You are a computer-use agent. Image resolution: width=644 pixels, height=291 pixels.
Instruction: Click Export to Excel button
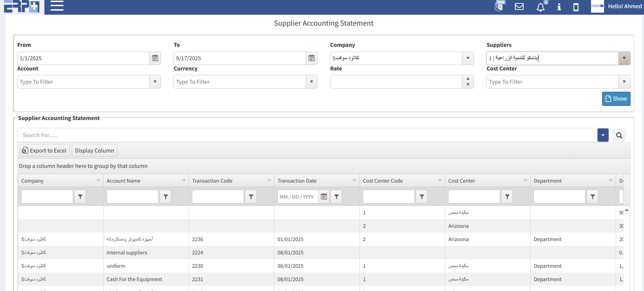44,150
